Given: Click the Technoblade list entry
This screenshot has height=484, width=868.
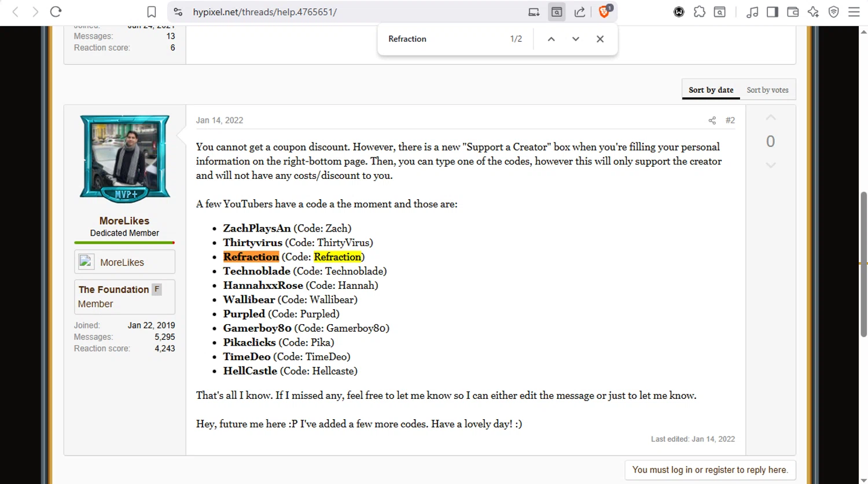Looking at the screenshot, I should (305, 271).
